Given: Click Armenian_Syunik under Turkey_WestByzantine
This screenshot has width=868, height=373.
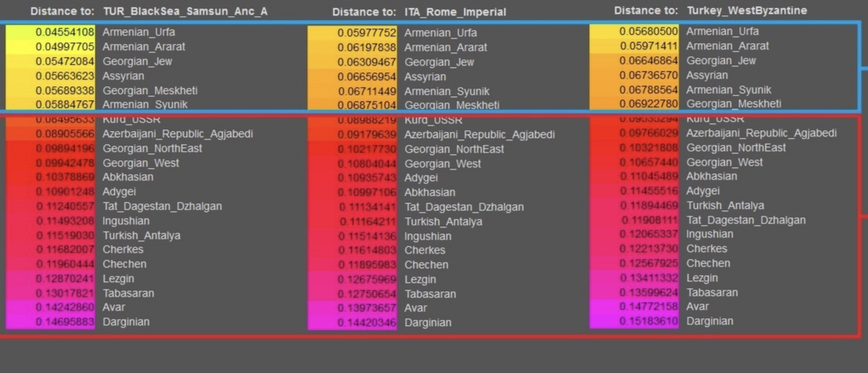Looking at the screenshot, I should pyautogui.click(x=729, y=90).
